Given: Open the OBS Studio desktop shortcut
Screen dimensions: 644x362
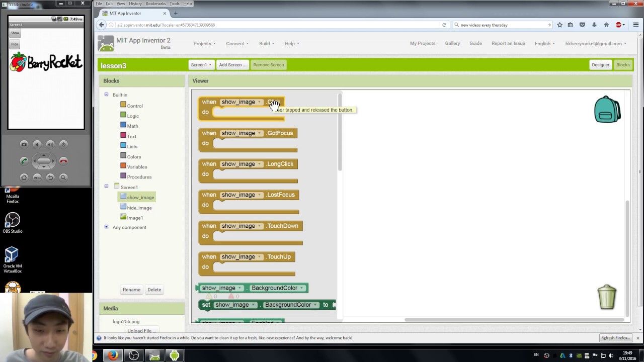Looking at the screenshot, I should tap(13, 223).
